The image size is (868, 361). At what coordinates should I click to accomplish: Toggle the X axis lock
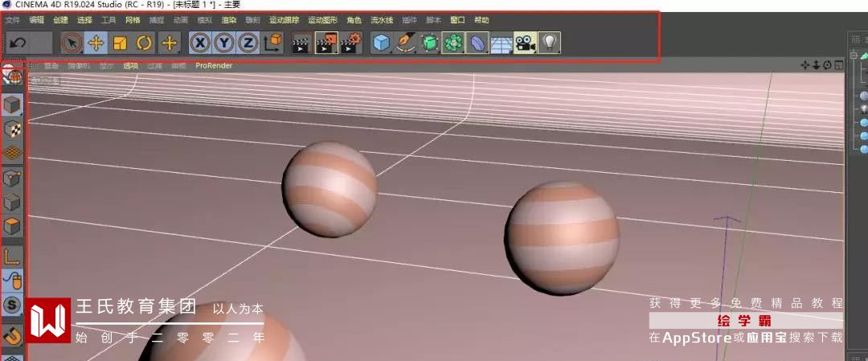200,43
